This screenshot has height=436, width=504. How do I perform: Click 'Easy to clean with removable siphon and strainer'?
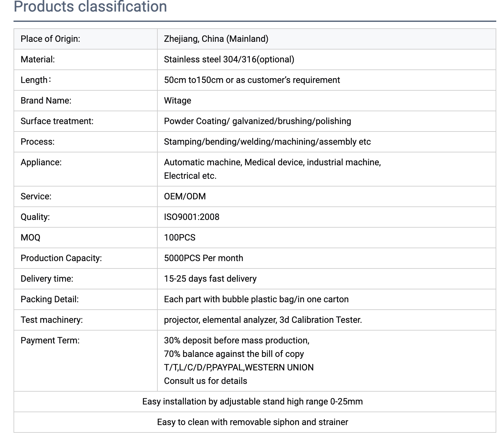(253, 422)
